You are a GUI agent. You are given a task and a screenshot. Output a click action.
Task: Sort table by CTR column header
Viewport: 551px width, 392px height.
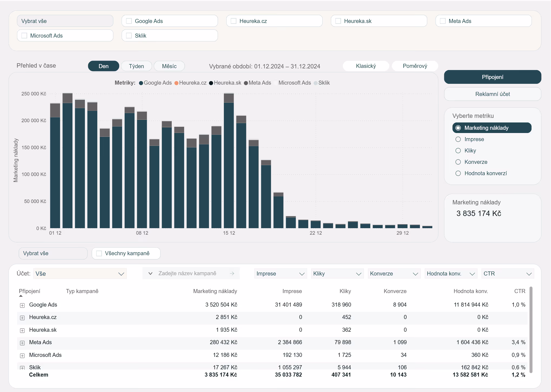pyautogui.click(x=520, y=291)
